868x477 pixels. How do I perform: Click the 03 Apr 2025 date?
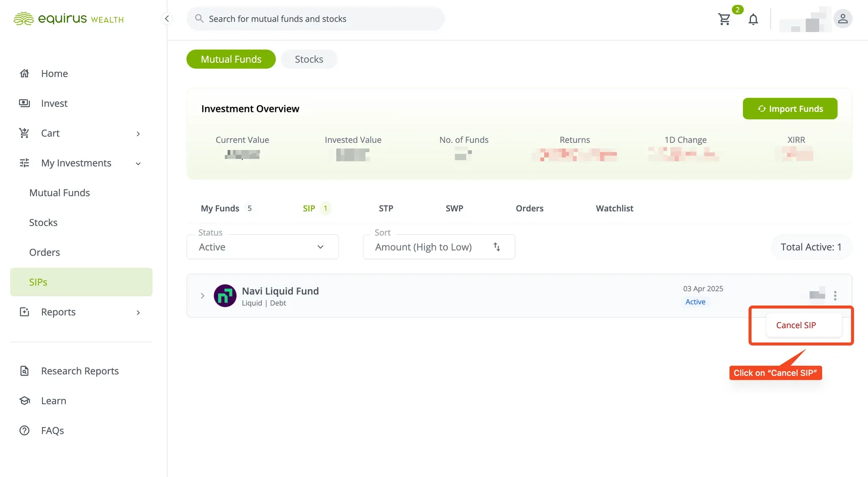(703, 289)
